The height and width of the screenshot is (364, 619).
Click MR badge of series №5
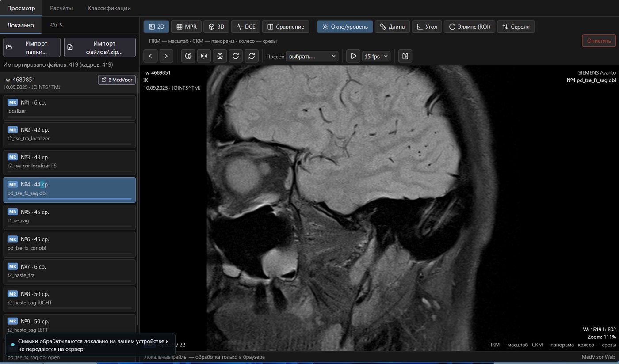[13, 212]
